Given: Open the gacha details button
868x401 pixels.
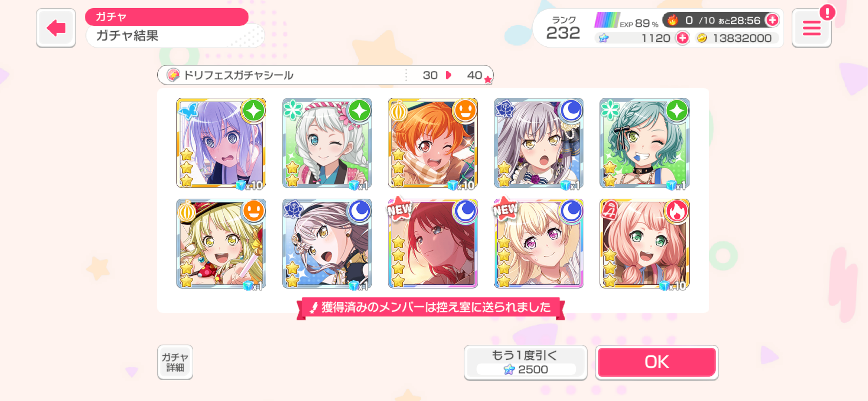Looking at the screenshot, I should coord(175,362).
